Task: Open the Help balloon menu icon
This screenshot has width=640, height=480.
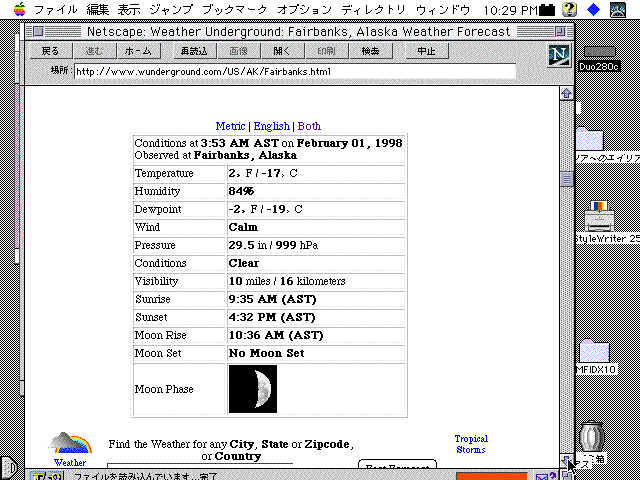Action: (569, 9)
